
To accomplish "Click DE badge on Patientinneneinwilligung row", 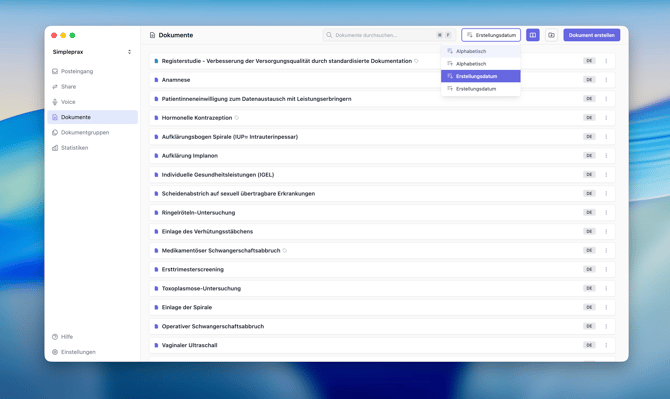I will [589, 99].
